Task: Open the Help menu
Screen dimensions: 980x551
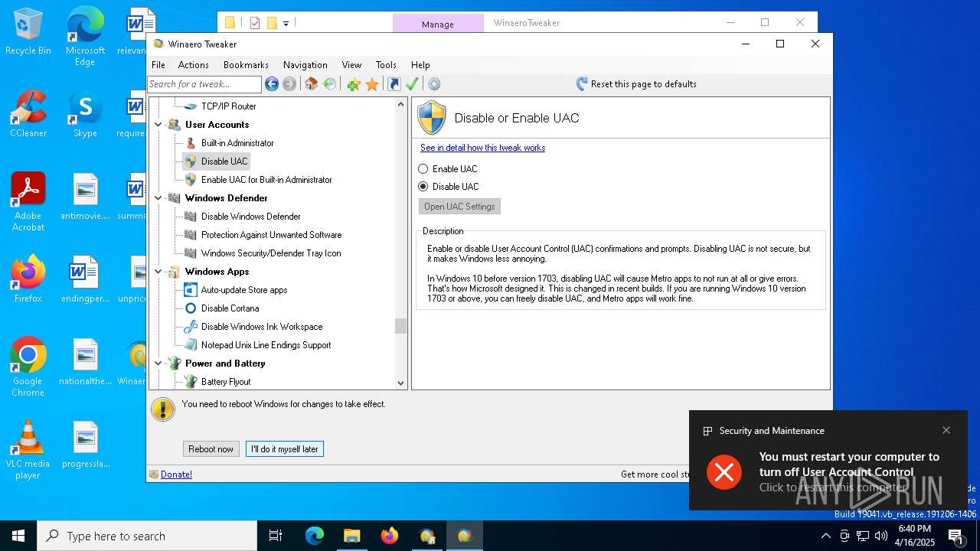Action: coord(420,65)
